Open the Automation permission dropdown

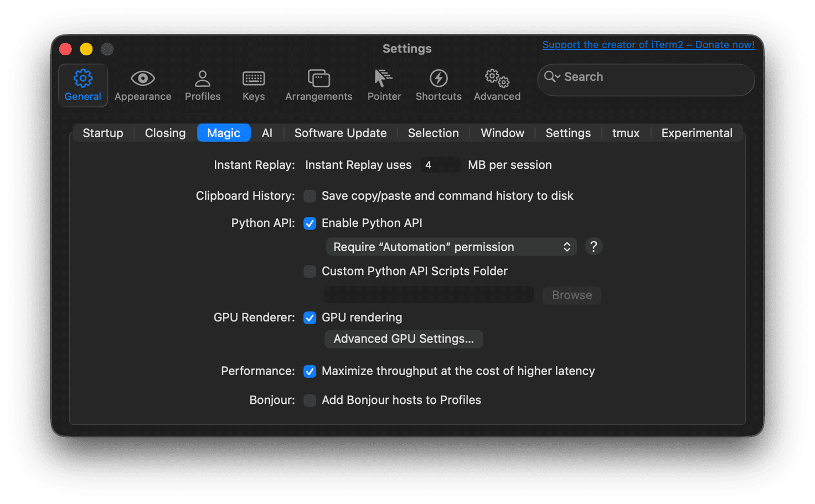(x=451, y=247)
